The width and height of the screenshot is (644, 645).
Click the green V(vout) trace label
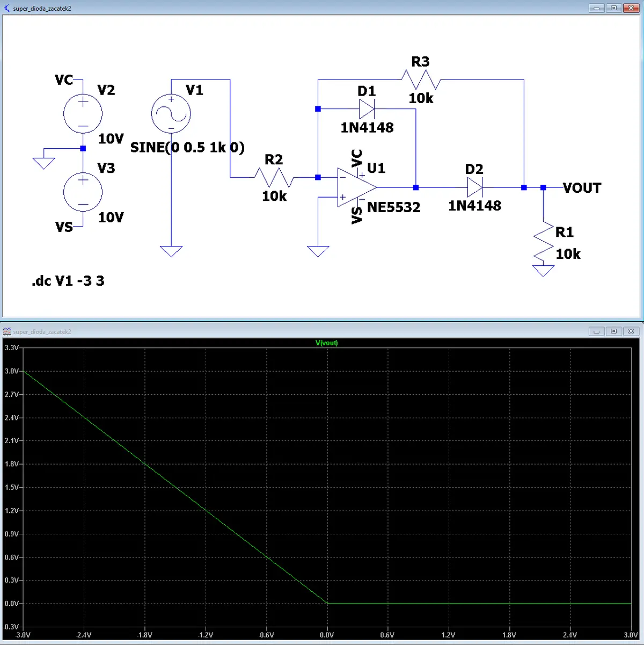pyautogui.click(x=327, y=343)
